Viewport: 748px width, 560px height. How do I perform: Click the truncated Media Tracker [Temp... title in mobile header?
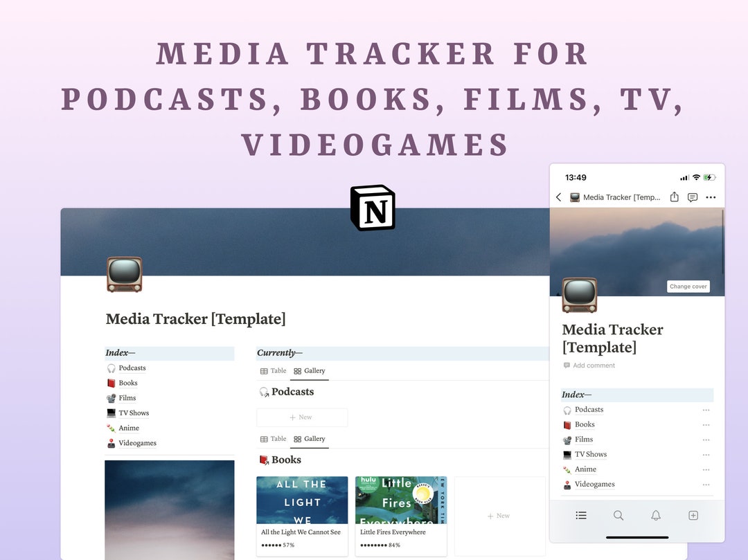pyautogui.click(x=621, y=197)
